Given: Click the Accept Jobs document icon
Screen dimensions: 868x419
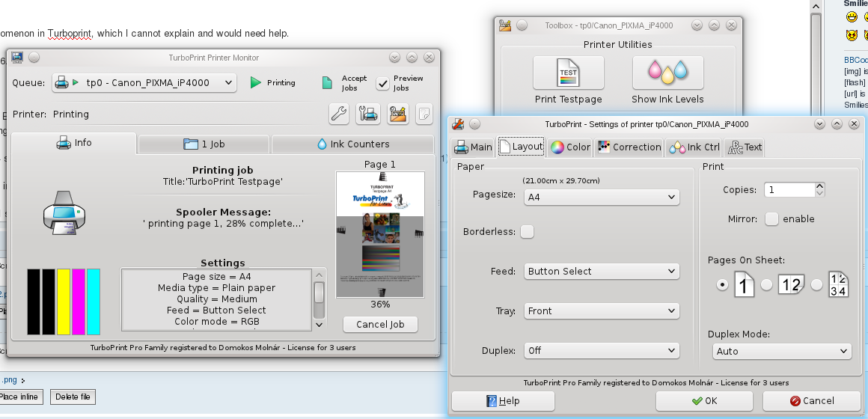Looking at the screenshot, I should click(x=326, y=83).
